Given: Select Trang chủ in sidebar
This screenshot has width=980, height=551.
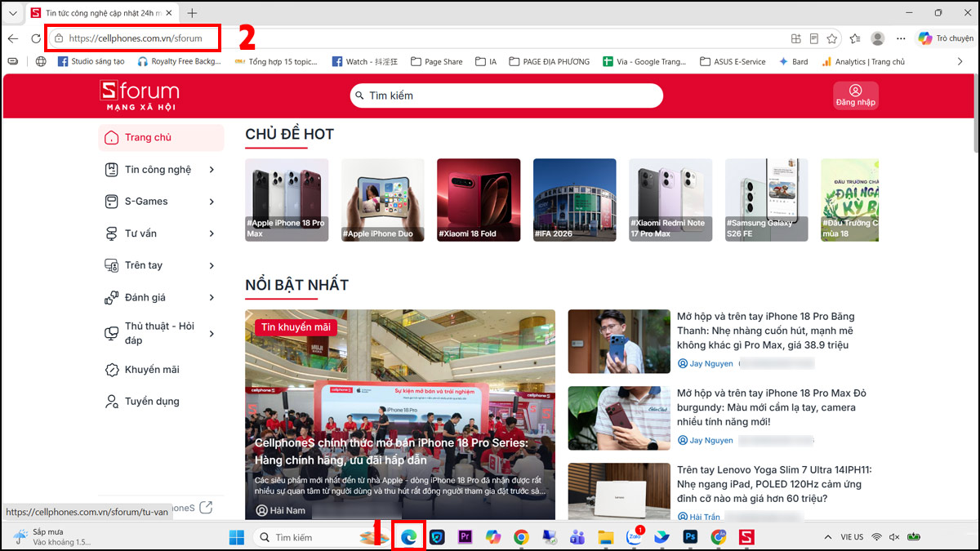Looking at the screenshot, I should pyautogui.click(x=161, y=137).
